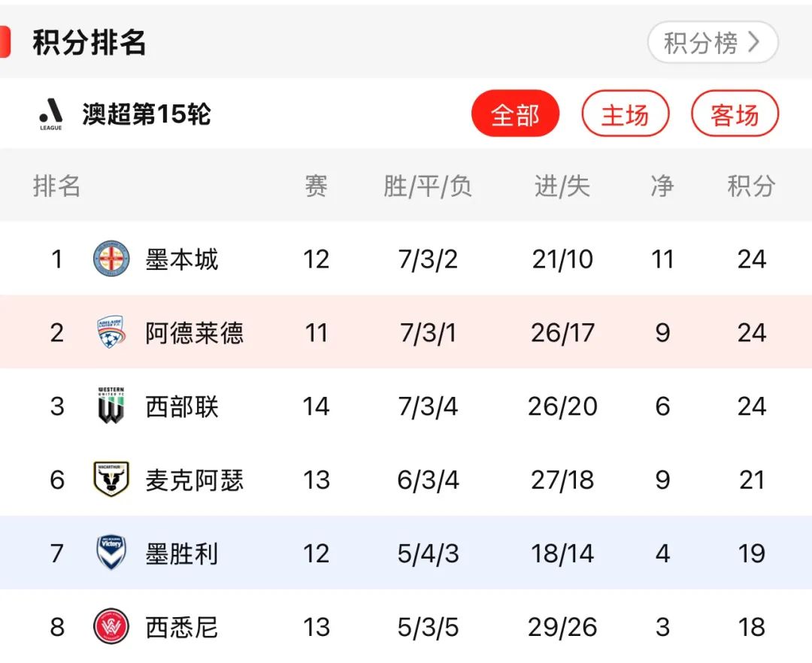812x663 pixels.
Task: Open the 麦克阿瑟 team name
Action: click(195, 480)
